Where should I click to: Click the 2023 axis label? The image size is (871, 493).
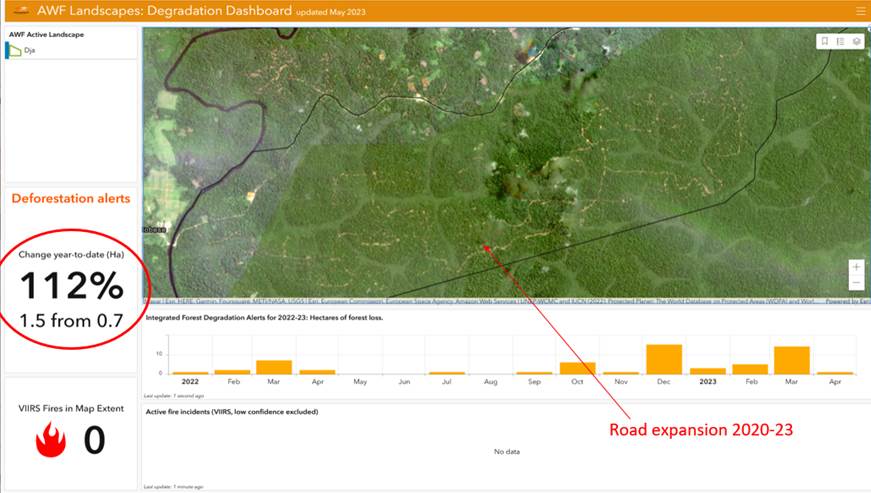click(708, 381)
